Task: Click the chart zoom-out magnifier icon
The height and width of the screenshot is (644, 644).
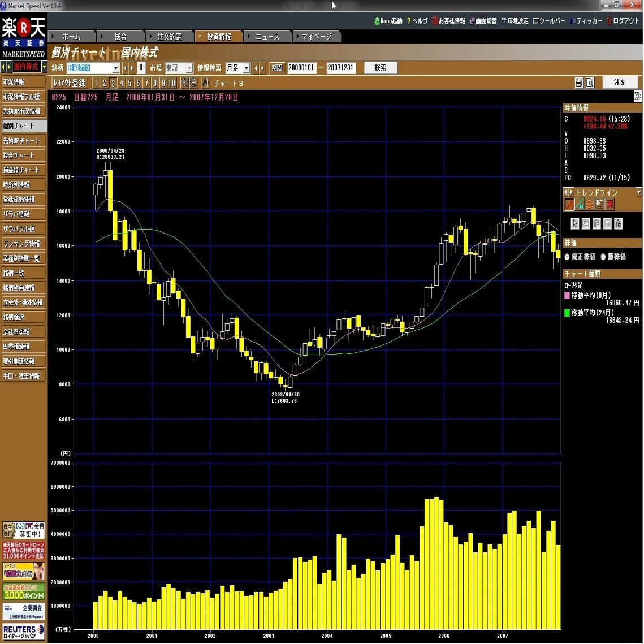Action: pos(193,83)
